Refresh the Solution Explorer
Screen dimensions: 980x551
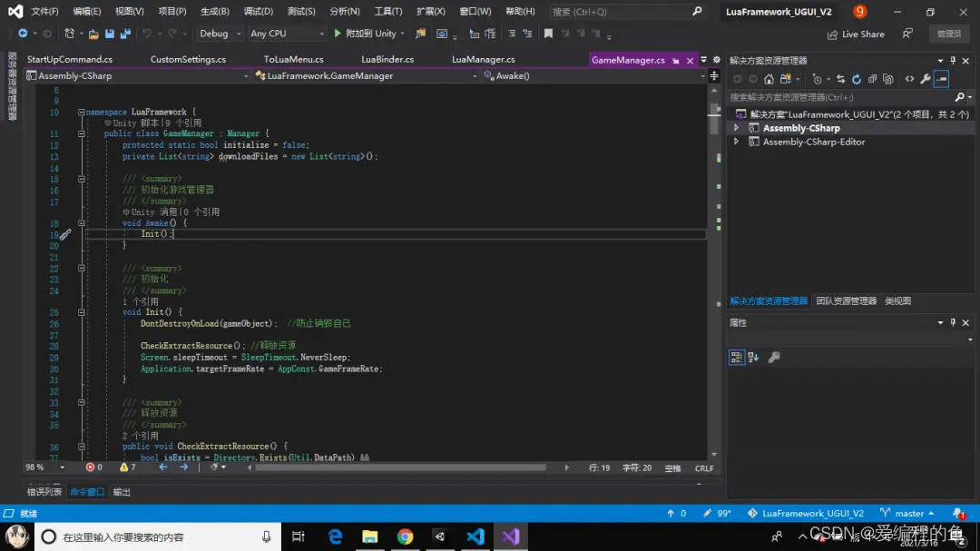click(x=856, y=79)
